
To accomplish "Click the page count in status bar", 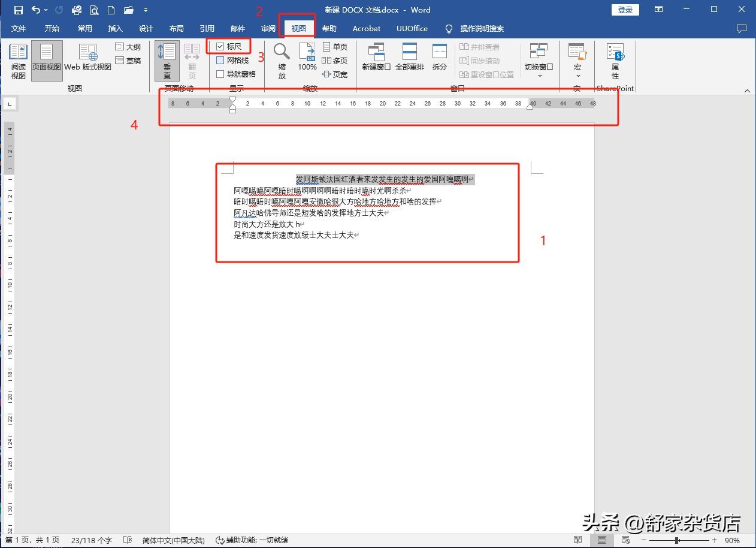I will [32, 540].
